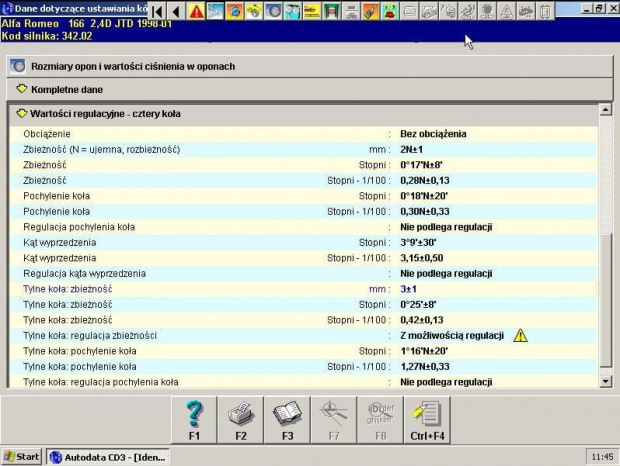Click the greyed F8 text search button
This screenshot has height=466, width=620.
[381, 420]
